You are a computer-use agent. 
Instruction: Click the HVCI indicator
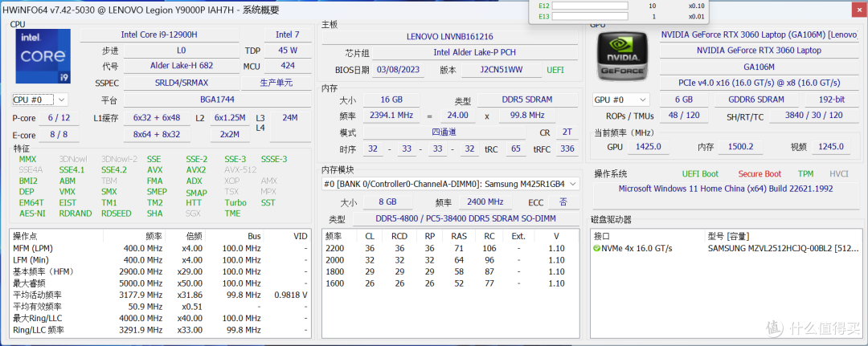click(x=838, y=173)
